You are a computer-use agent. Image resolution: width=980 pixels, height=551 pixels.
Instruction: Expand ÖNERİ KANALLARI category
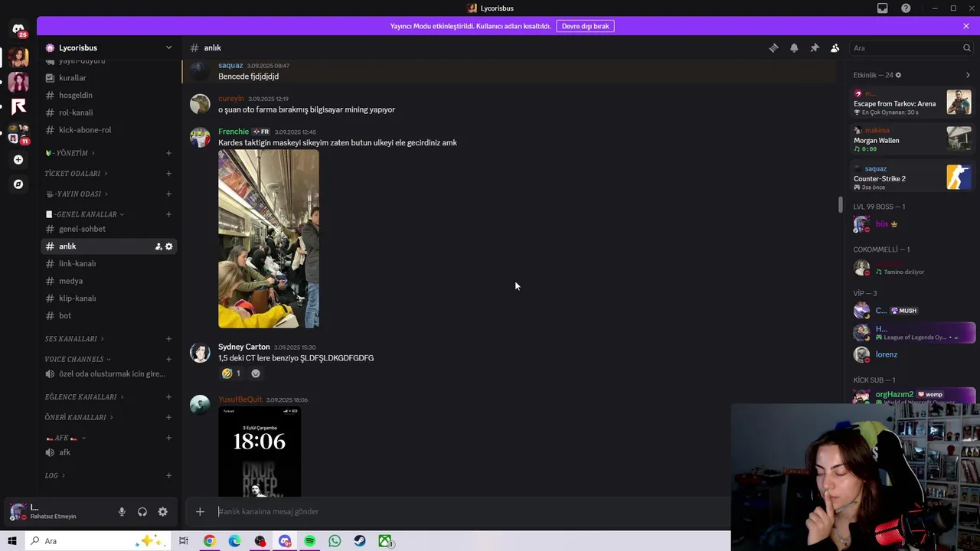pyautogui.click(x=79, y=418)
